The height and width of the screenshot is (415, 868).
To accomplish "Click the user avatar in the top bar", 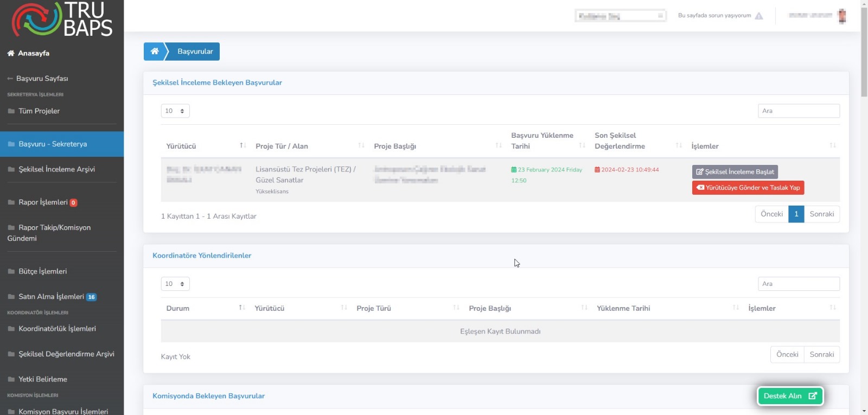I will (x=842, y=16).
